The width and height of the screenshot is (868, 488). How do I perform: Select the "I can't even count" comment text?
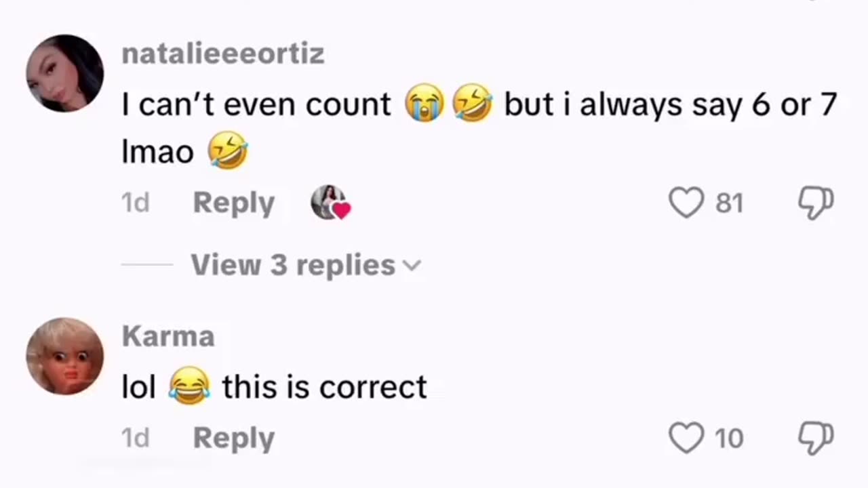point(256,105)
